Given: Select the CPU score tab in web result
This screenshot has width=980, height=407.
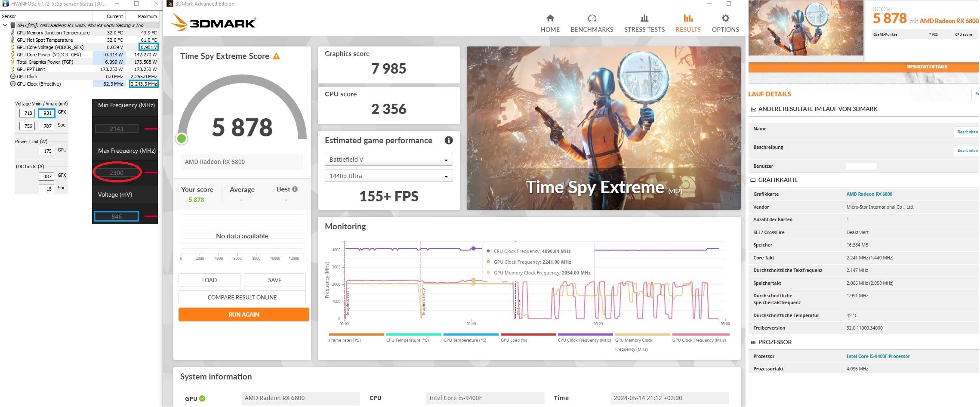Looking at the screenshot, I should click(x=965, y=34).
